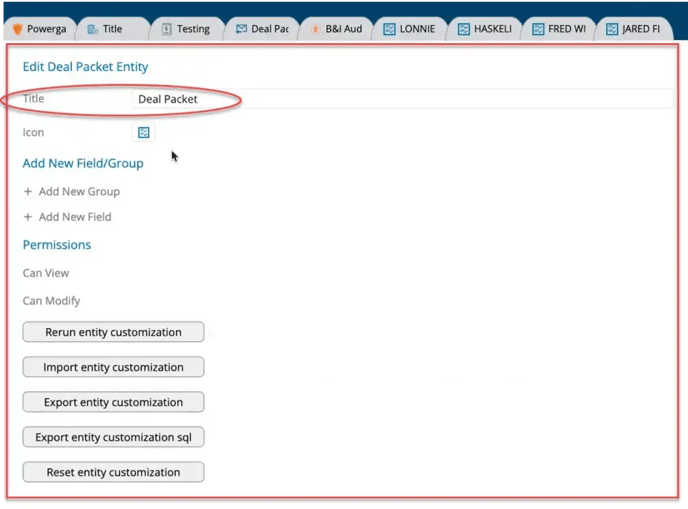
Task: Click the envelope icon on Deal Pac tab
Action: click(x=241, y=29)
